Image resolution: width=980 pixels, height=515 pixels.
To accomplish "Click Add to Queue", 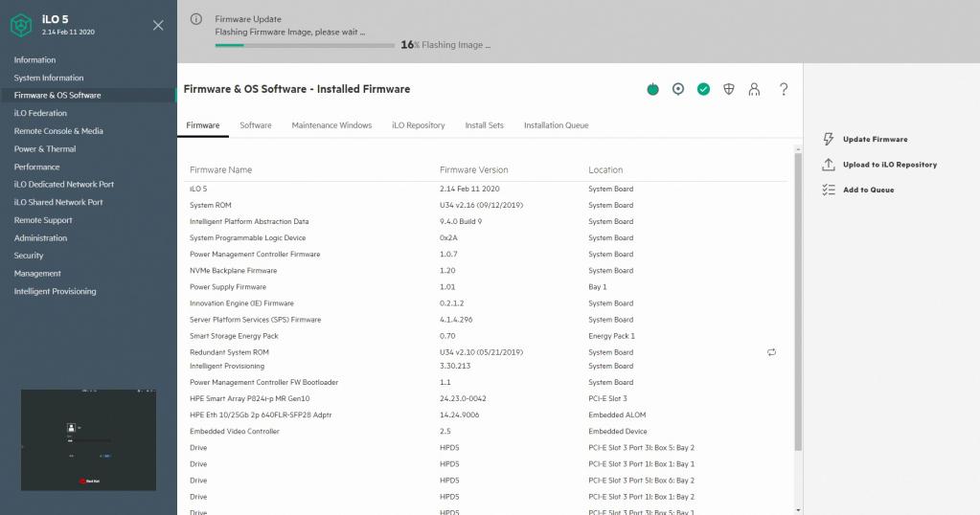I will coord(868,190).
